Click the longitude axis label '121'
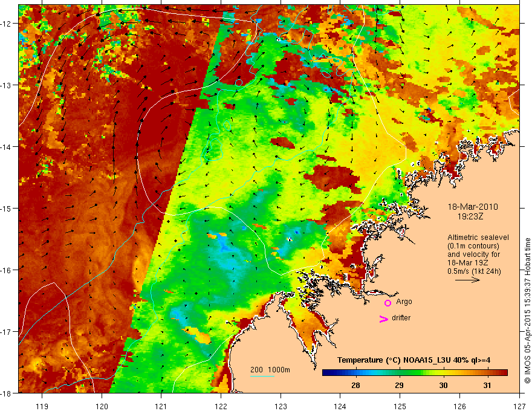 (161, 406)
